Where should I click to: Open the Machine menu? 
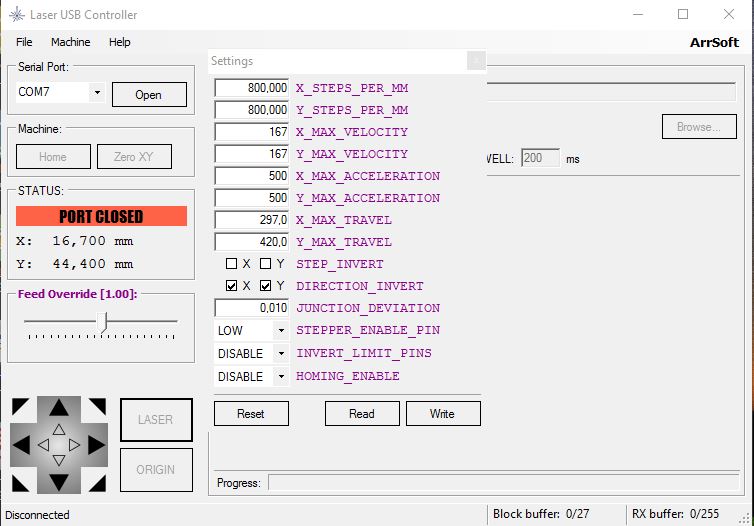(x=71, y=42)
